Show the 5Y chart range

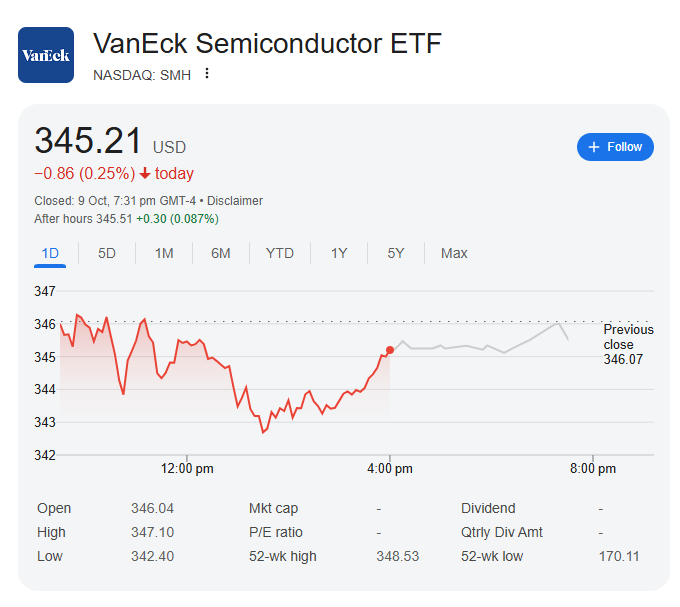pyautogui.click(x=396, y=253)
